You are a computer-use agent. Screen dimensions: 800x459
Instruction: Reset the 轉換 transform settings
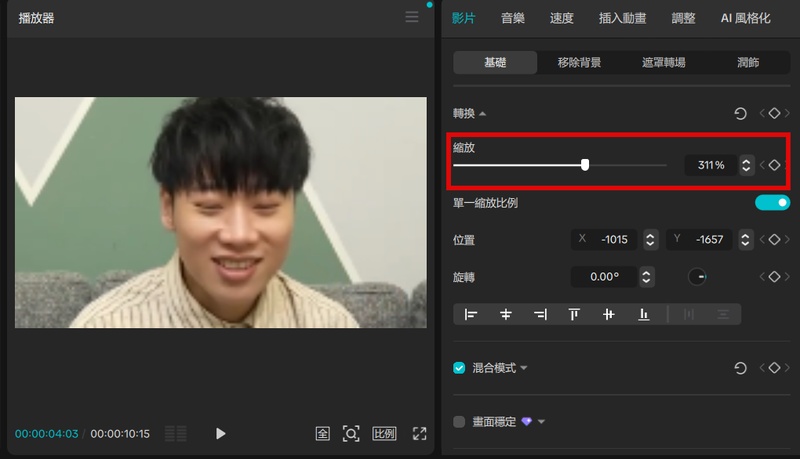point(740,113)
